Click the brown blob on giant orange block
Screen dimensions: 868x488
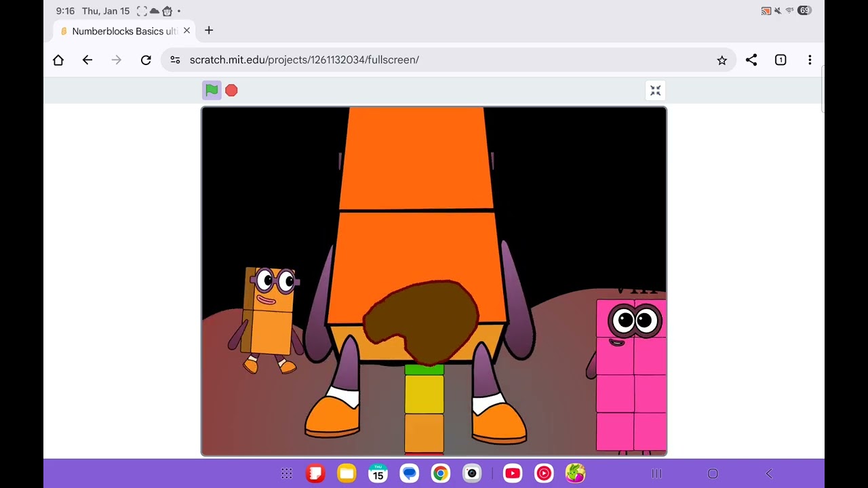[421, 323]
